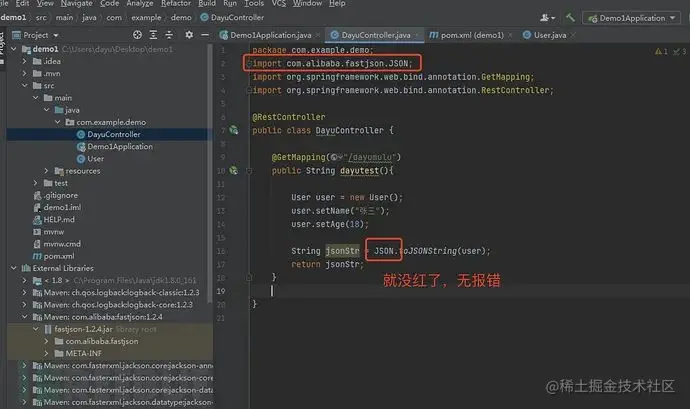Collapse the src folder

25,85
